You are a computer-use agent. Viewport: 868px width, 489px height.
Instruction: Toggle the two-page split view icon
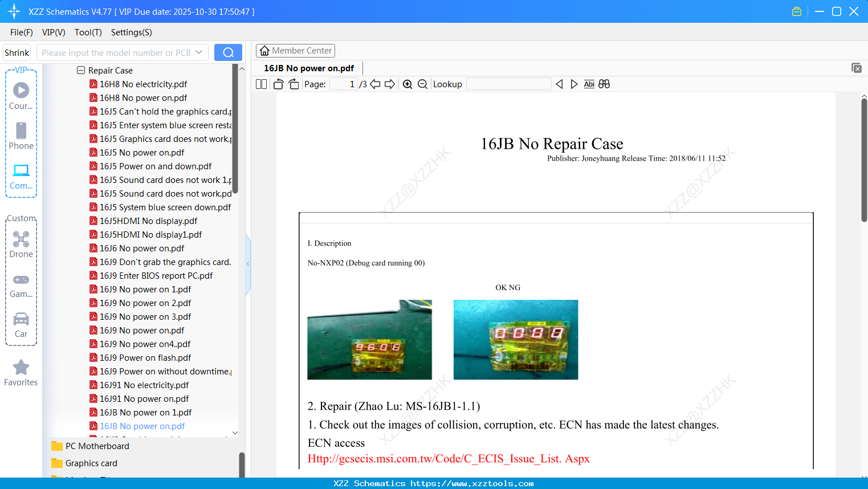point(261,84)
